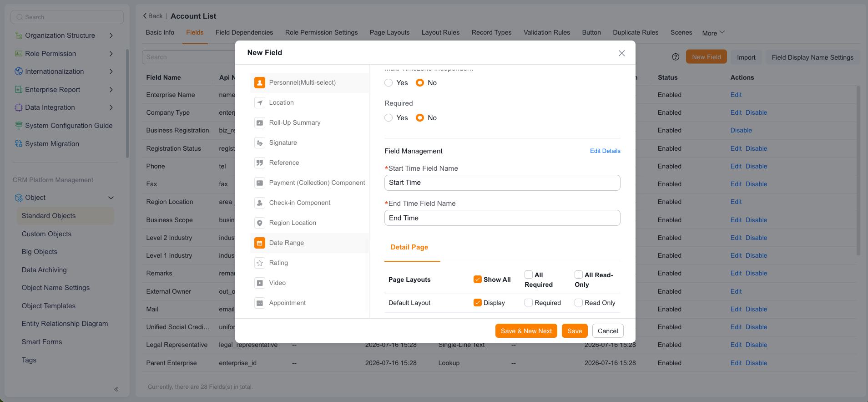Expand the Enterprise Report section

tap(111, 90)
